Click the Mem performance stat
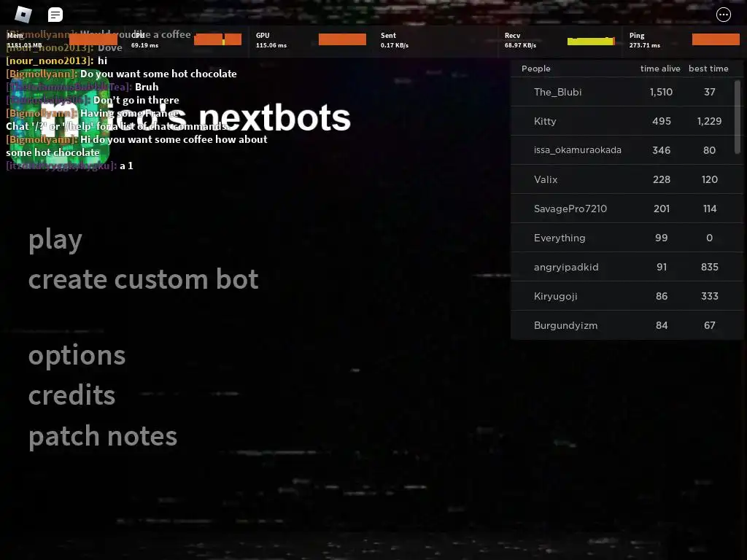Viewport: 747px width, 560px height. pyautogui.click(x=62, y=41)
